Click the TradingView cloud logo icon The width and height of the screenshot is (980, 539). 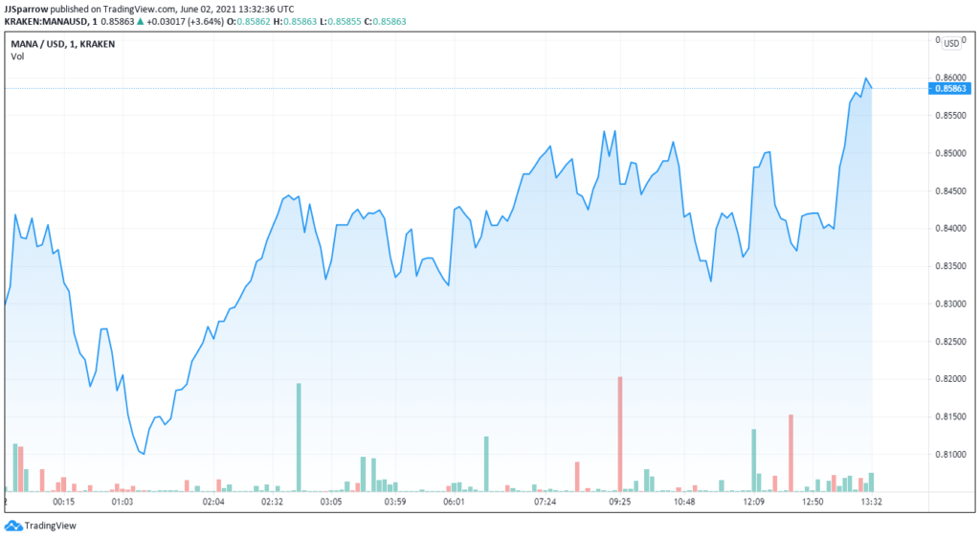[13, 526]
